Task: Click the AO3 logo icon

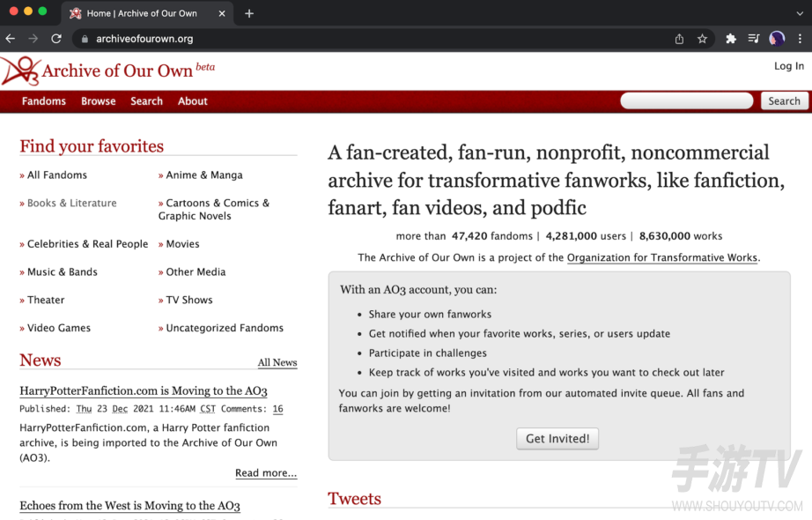Action: click(x=21, y=71)
